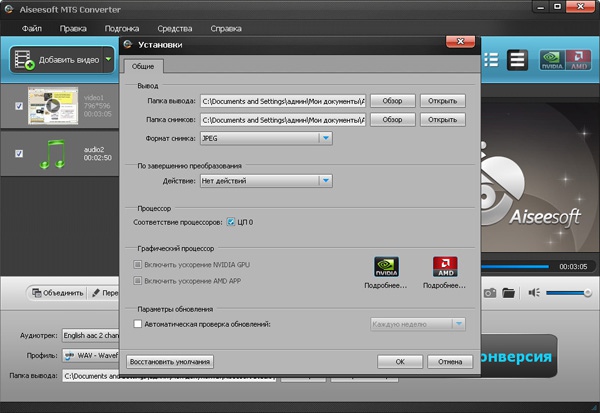The height and width of the screenshot is (413, 600).
Task: Open the update frequency Каждую неделю dropdown
Action: click(418, 324)
